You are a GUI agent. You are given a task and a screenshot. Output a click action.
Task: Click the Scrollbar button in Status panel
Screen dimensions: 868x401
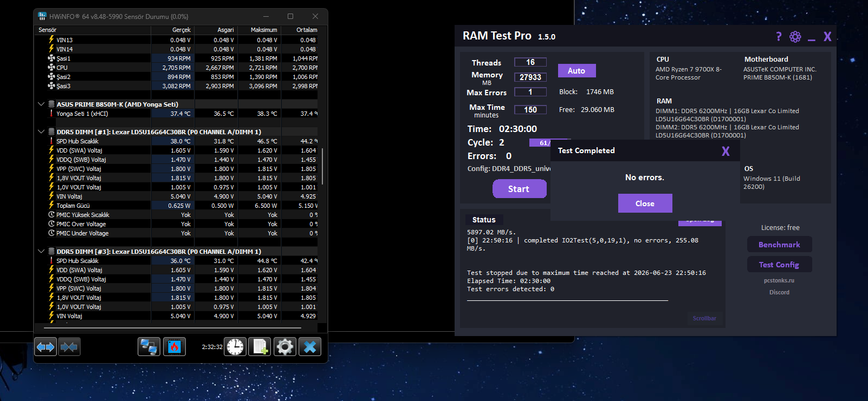704,318
